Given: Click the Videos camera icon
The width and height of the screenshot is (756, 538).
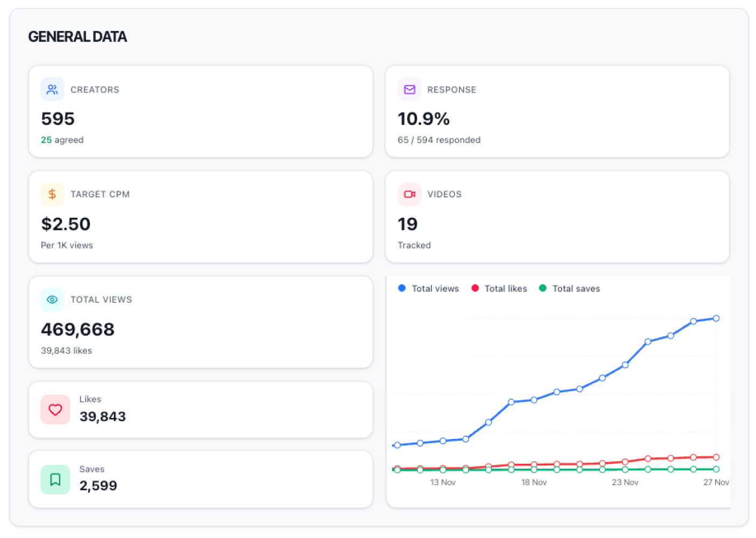Looking at the screenshot, I should click(x=409, y=194).
